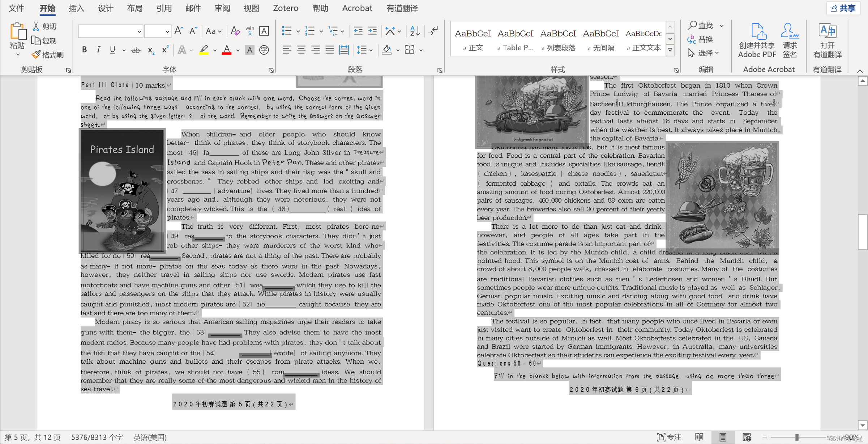Click the zoom slider handle
This screenshot has height=444, width=868.
797,437
